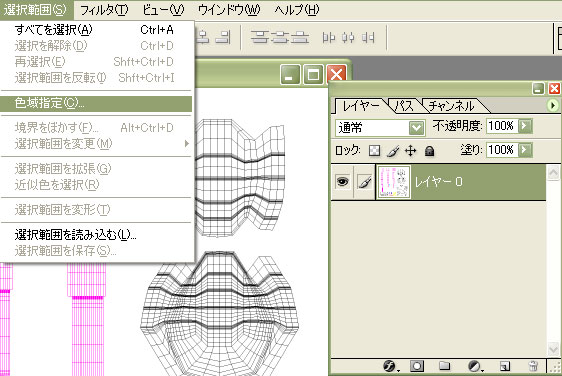Image resolution: width=562 pixels, height=376 pixels.
Task: Lock the layer's position with the move icon
Action: (x=410, y=151)
